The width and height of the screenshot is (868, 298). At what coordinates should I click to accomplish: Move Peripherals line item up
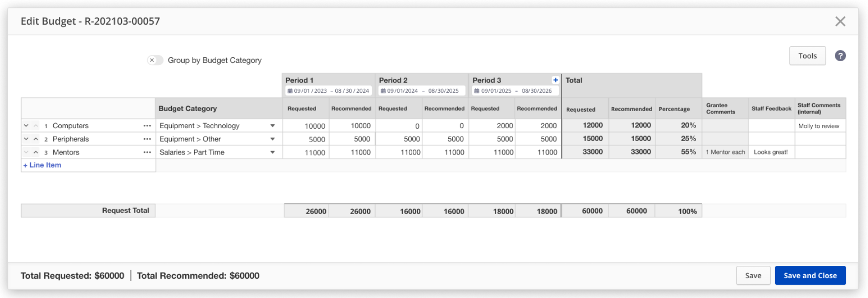pos(36,139)
